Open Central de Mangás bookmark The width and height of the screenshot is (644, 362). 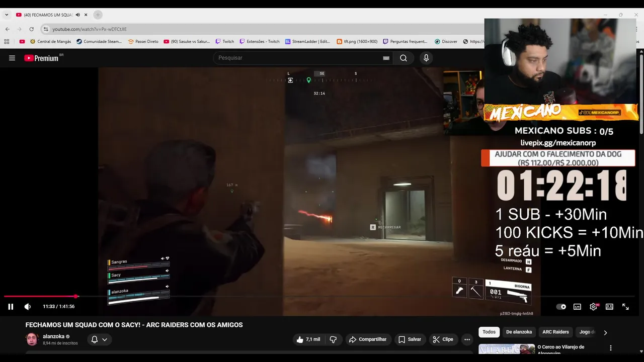tap(50, 42)
